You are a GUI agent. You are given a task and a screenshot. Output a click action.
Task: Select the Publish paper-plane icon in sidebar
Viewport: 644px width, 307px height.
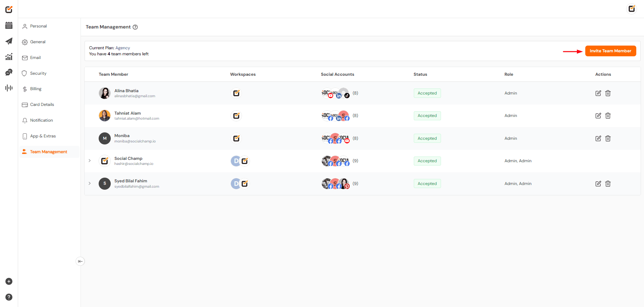pyautogui.click(x=9, y=41)
